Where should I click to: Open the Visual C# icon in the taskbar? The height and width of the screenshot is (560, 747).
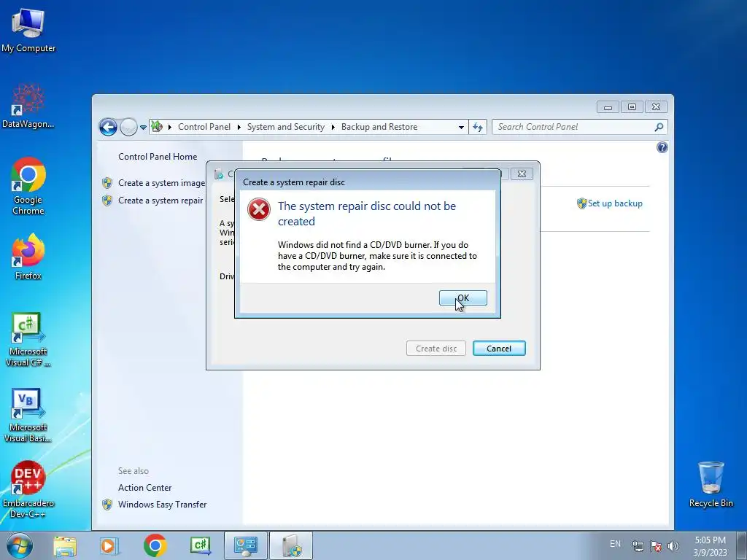(x=201, y=545)
